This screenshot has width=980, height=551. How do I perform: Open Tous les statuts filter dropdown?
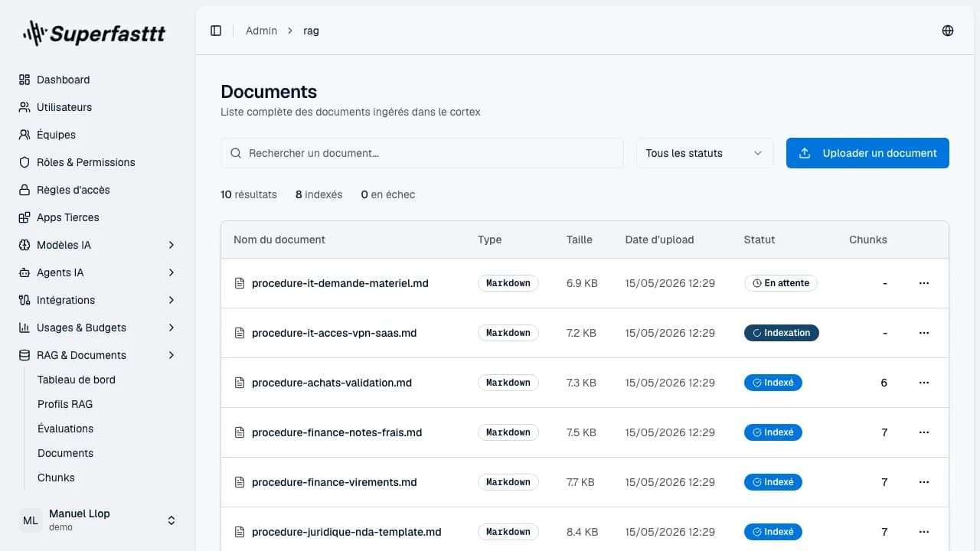(704, 153)
